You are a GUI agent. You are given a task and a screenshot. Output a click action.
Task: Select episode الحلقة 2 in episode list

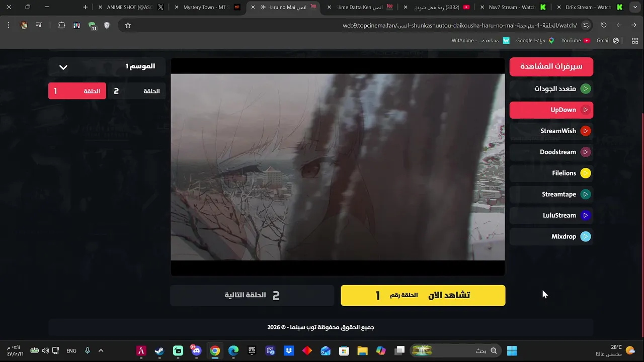point(137,91)
